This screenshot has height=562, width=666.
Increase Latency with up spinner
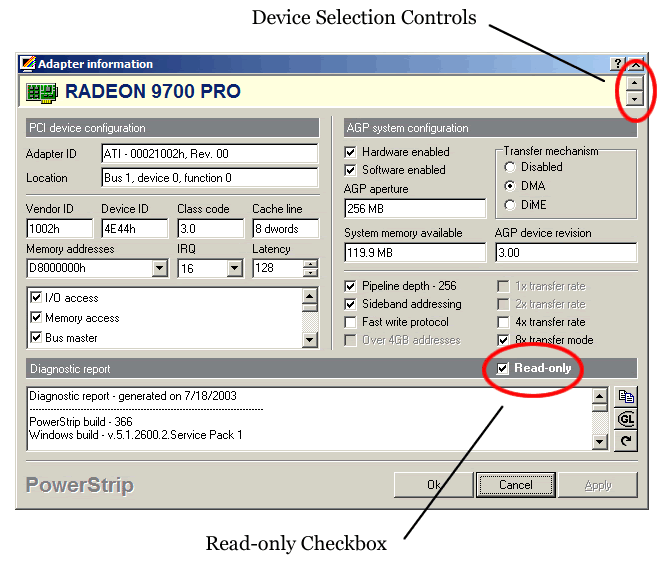pos(310,264)
